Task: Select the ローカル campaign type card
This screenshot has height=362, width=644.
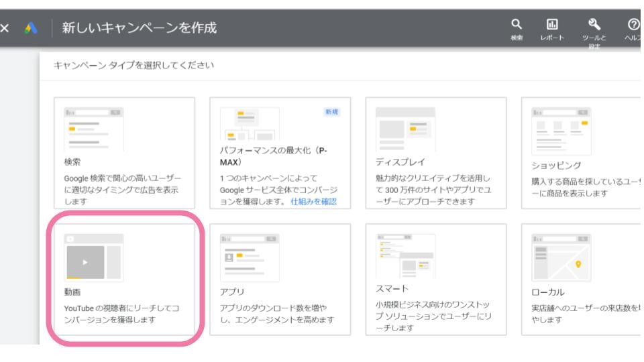Action: point(581,280)
